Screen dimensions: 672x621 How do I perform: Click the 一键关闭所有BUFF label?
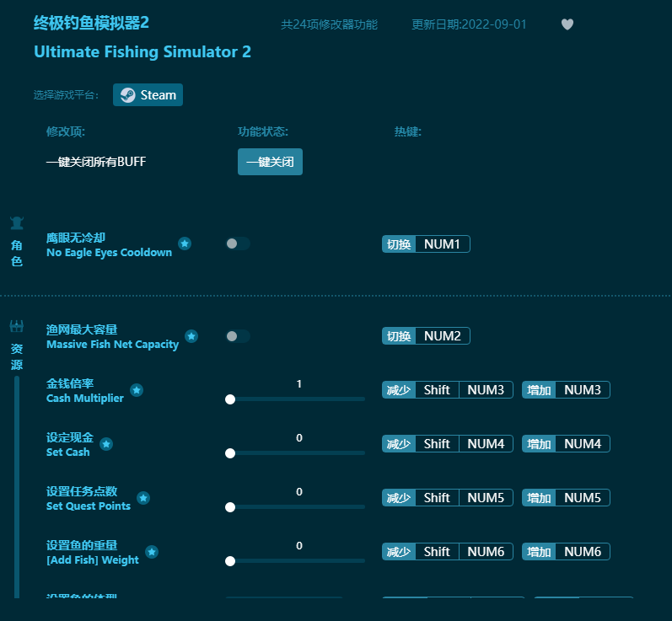pos(96,162)
